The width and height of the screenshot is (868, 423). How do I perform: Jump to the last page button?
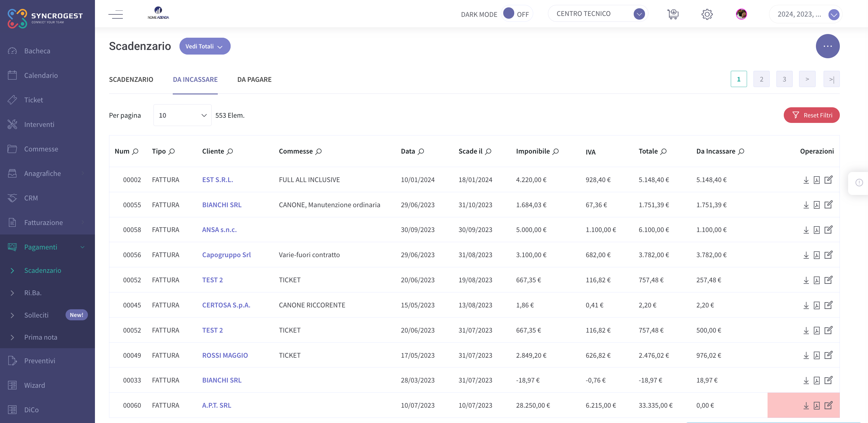coord(831,79)
